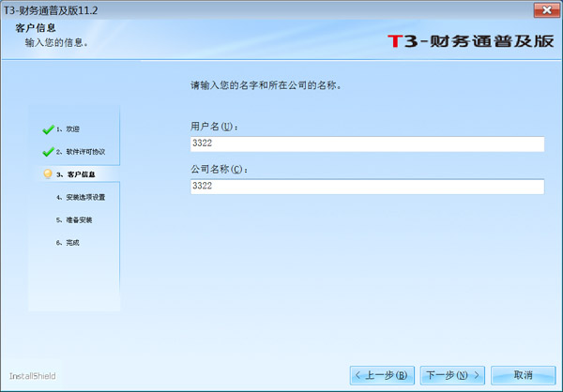This screenshot has height=392, width=563.
Task: Proceed with the 下一步 button
Action: coord(452,375)
